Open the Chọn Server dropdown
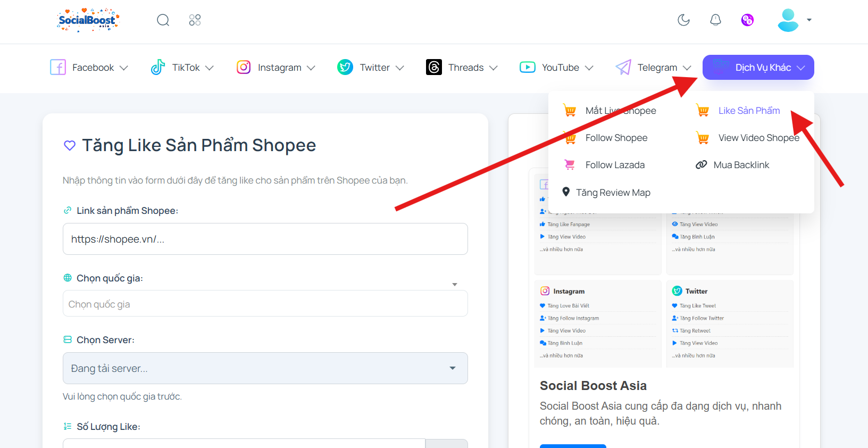 click(x=265, y=368)
